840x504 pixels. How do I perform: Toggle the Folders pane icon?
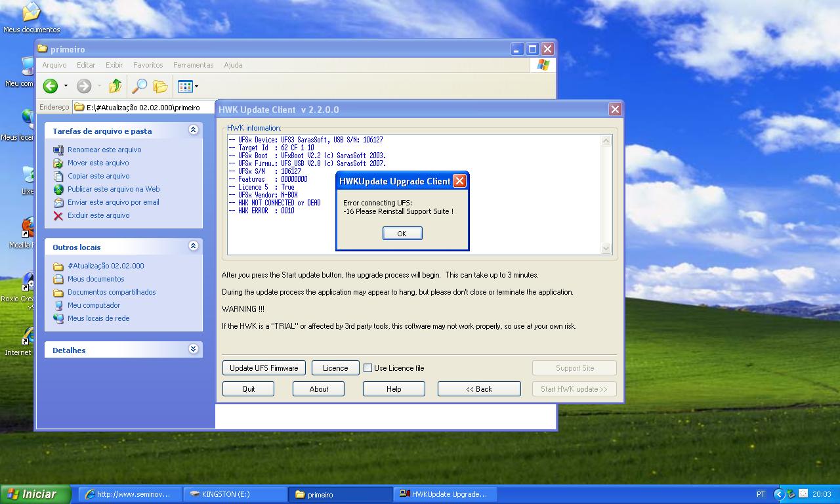160,86
